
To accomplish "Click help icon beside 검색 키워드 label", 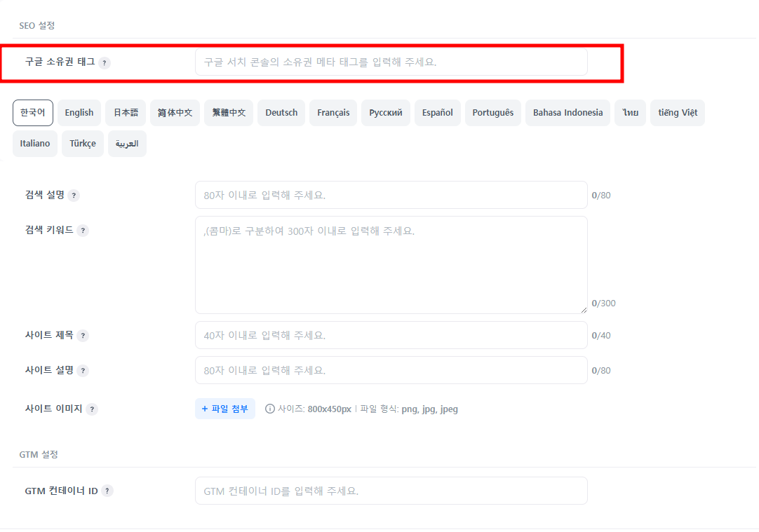I will (x=83, y=231).
